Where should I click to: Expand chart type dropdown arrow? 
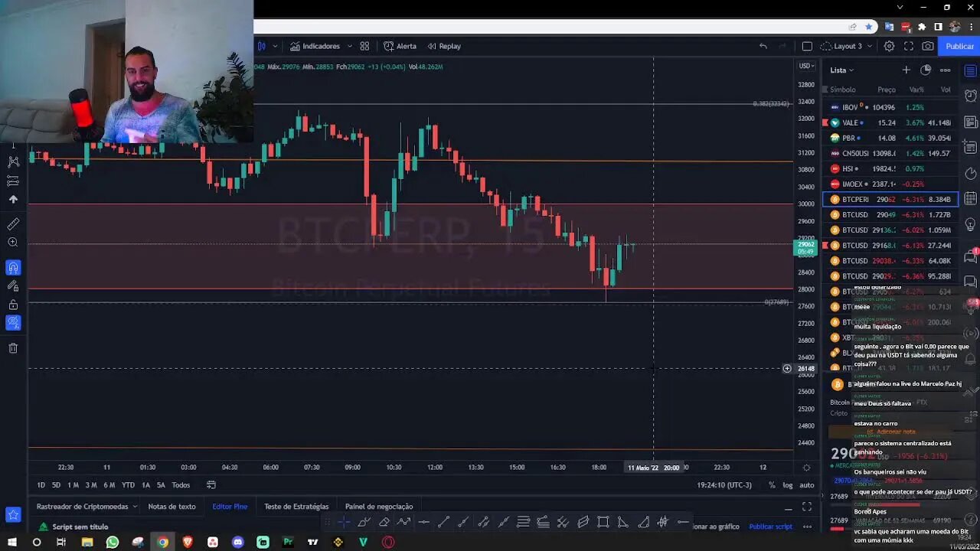click(x=275, y=46)
